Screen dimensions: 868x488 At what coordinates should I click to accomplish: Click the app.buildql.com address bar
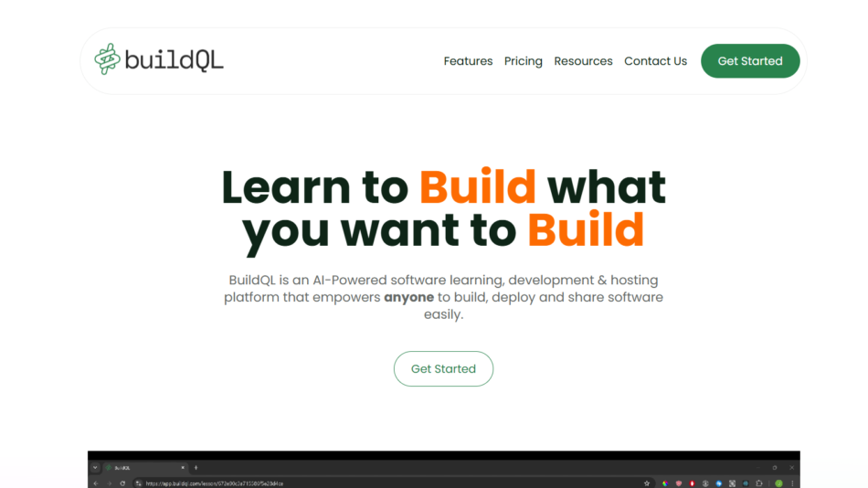pos(394,483)
